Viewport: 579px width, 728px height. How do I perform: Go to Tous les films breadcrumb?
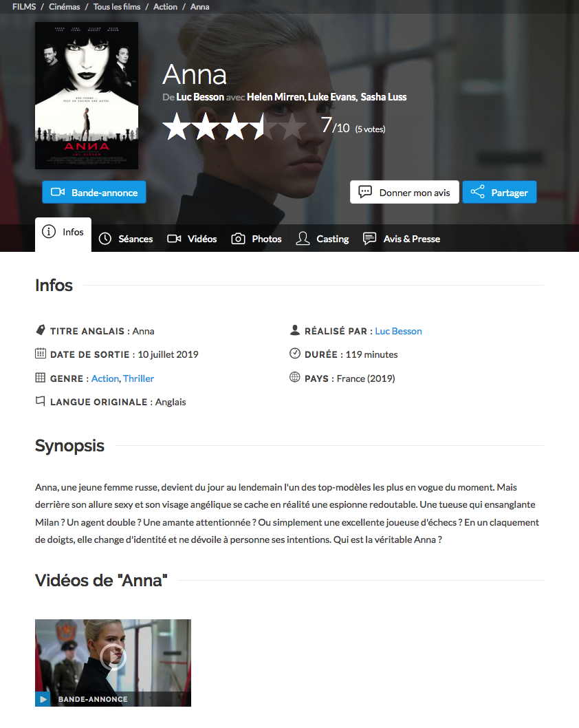coord(117,6)
